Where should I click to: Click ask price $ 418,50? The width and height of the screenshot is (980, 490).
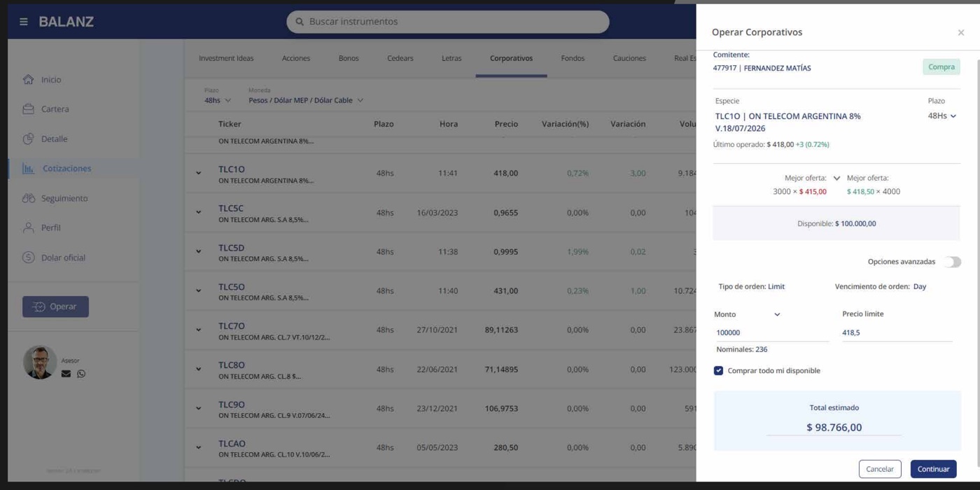coord(860,192)
